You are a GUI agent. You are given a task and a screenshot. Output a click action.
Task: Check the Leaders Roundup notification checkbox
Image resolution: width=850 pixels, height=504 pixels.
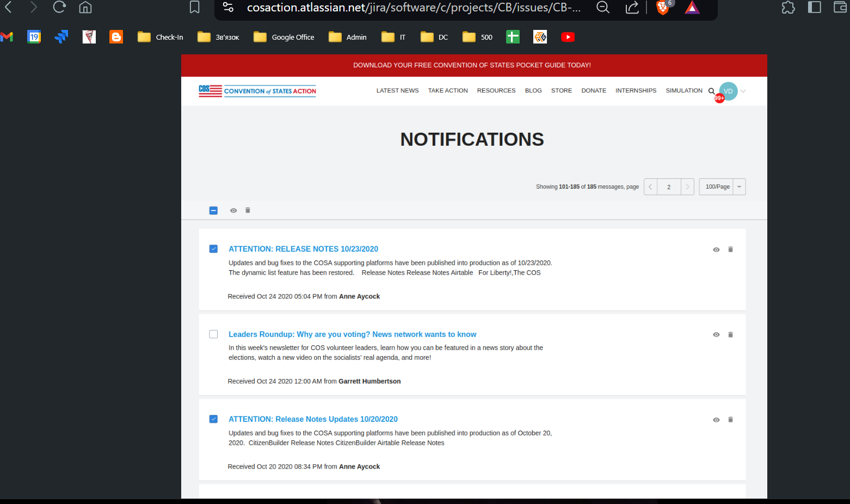coord(213,334)
